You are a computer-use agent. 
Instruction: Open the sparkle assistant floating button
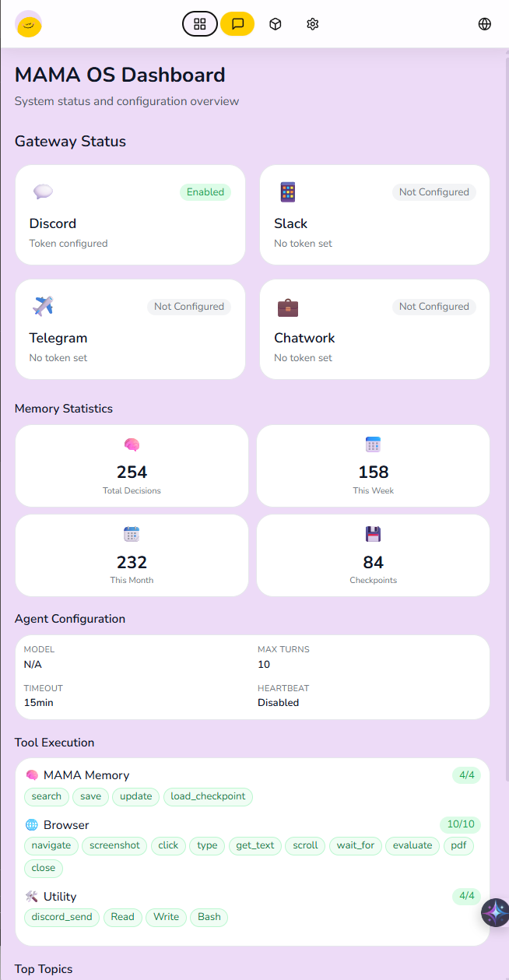coord(494,912)
